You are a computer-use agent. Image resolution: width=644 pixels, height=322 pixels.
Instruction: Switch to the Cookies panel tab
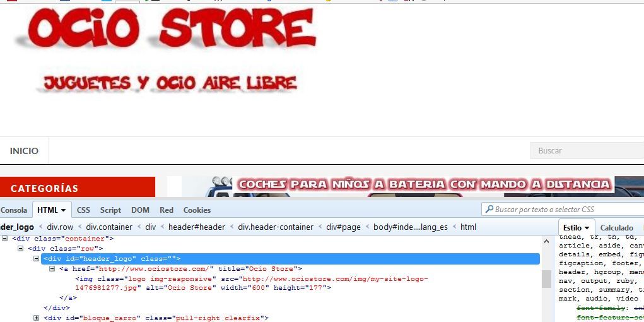(x=197, y=210)
